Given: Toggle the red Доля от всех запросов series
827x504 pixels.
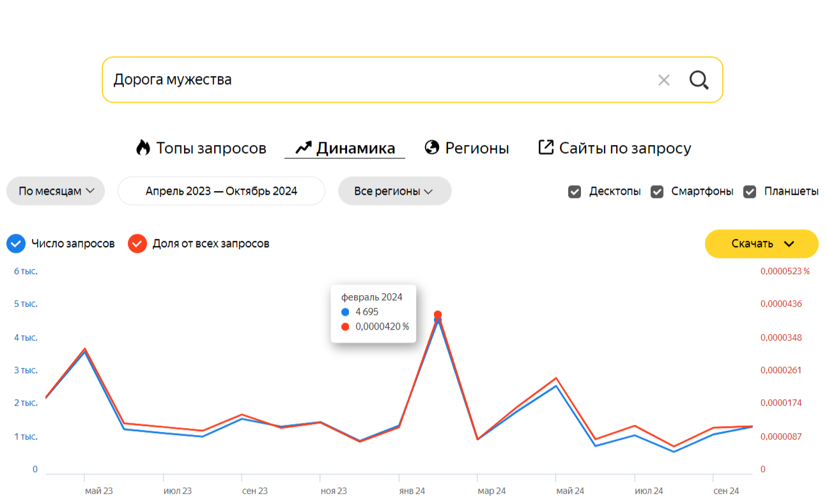Looking at the screenshot, I should coord(137,243).
